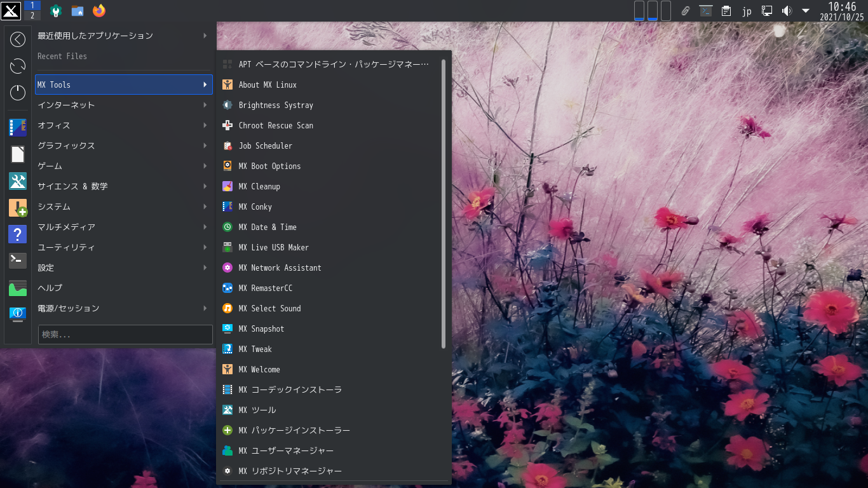Open the green task manager graph icon
The image size is (868, 488).
point(18,288)
